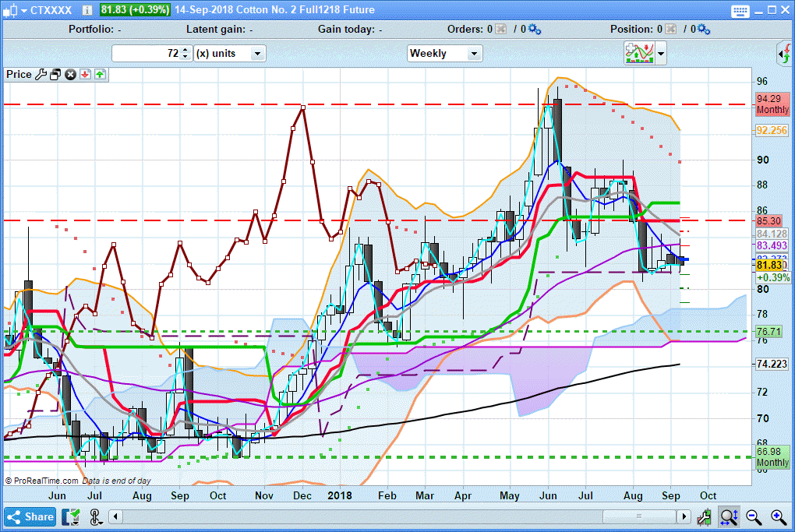Click the quantity input field showing 72
The height and width of the screenshot is (532, 795).
coord(146,53)
